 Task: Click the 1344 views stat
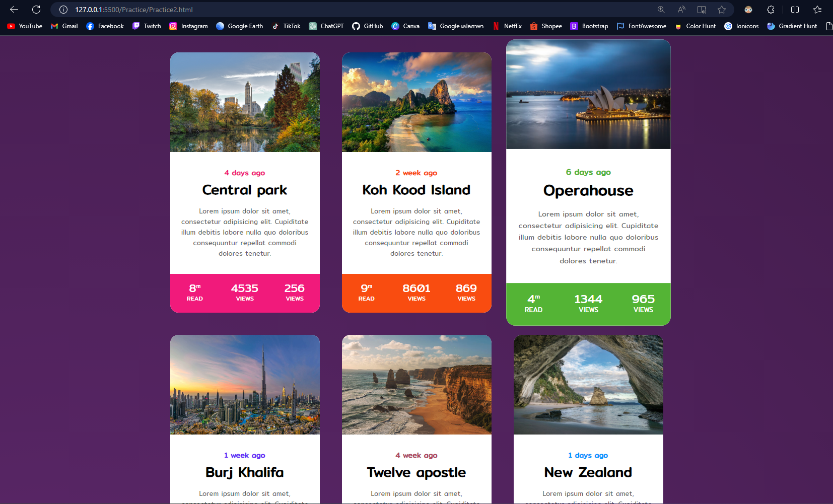[x=588, y=304]
